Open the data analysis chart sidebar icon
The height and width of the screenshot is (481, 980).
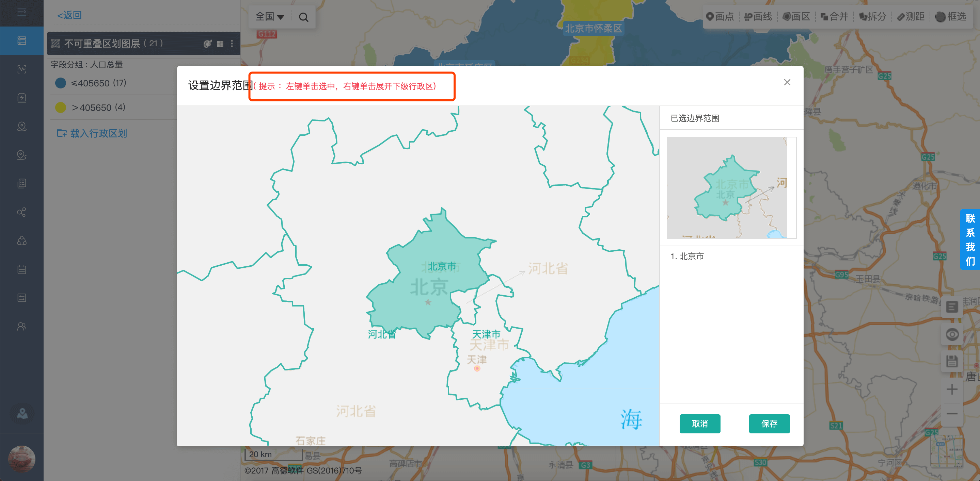coord(22,69)
